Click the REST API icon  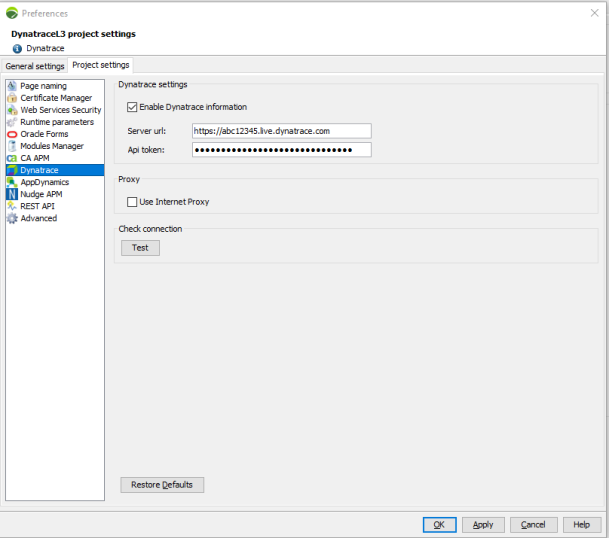(x=12, y=206)
